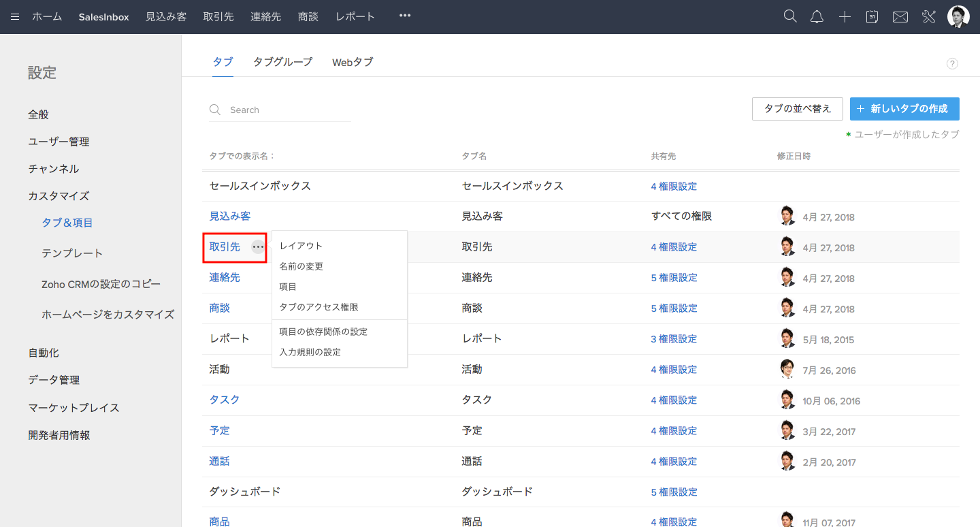Image resolution: width=980 pixels, height=527 pixels.
Task: Open the hamburger menu icon
Action: [x=15, y=17]
